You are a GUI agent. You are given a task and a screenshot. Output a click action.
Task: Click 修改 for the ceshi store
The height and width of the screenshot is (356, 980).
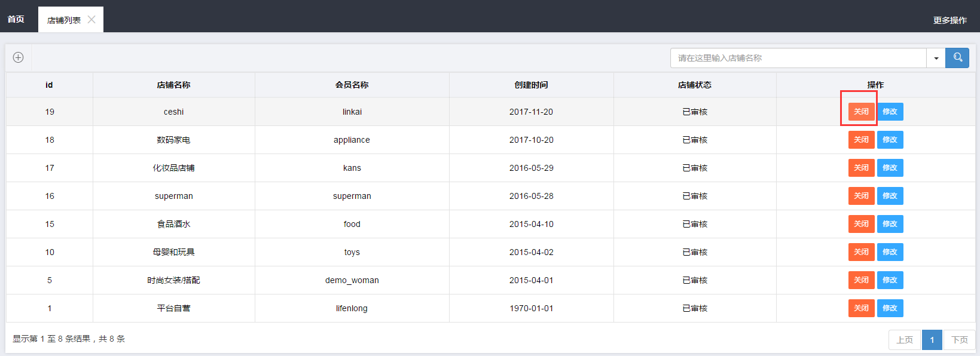890,112
